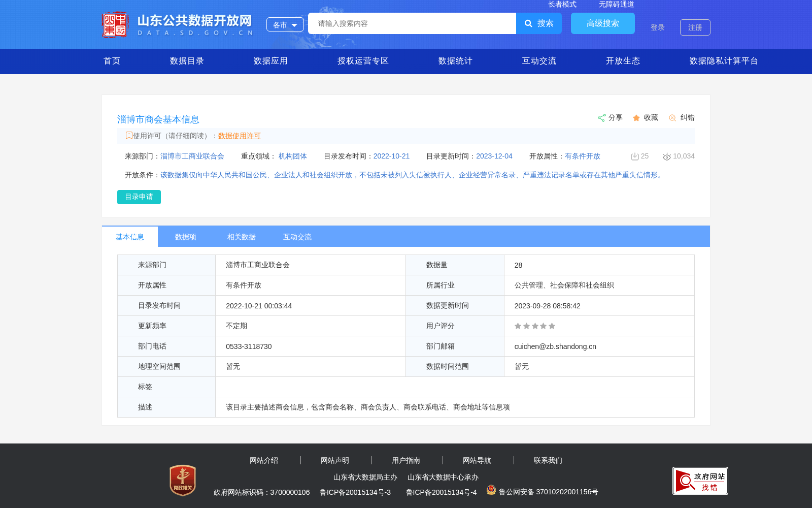Open 网站导航 footer link
This screenshot has height=508, width=812.
(x=477, y=460)
